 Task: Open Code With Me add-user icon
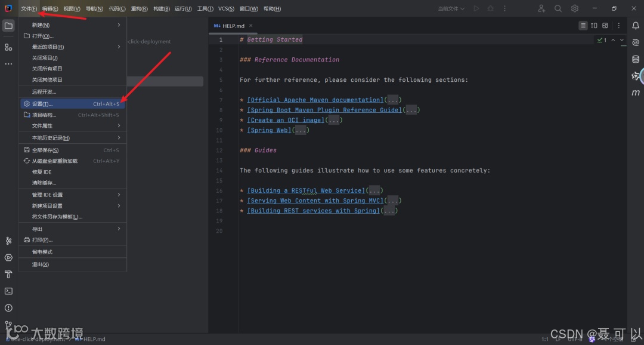click(541, 8)
